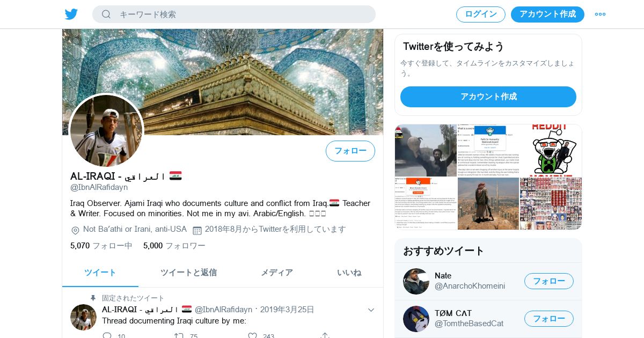Screen dimensions: 644x338
Task: Open AL-IRAQI profile avatar picture
Action: 106,130
